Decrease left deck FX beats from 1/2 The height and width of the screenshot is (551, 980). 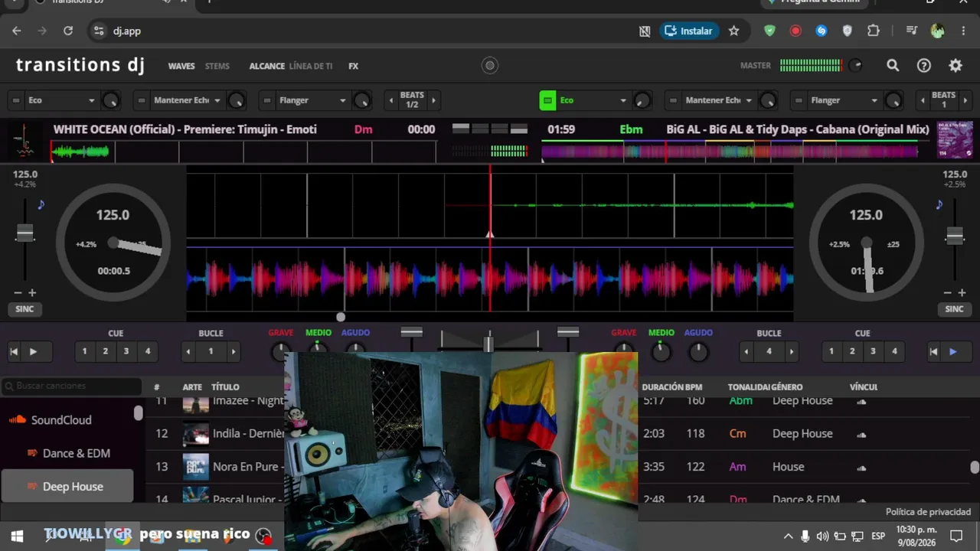point(391,100)
